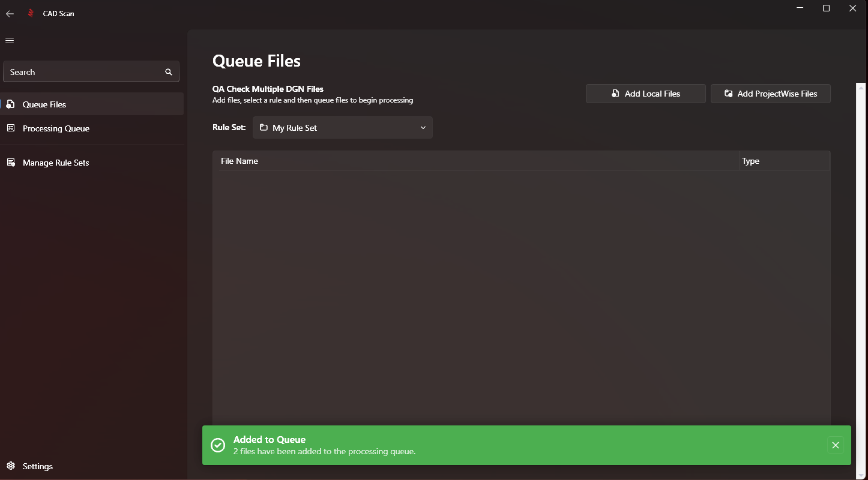Open Settings from the sidebar

click(x=37, y=466)
